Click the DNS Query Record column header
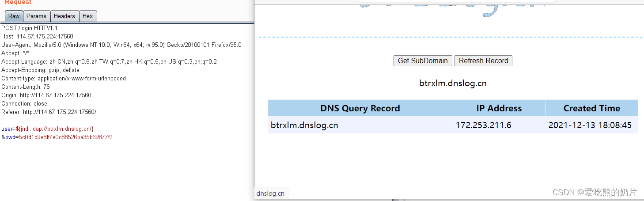The image size is (644, 201). tap(360, 108)
